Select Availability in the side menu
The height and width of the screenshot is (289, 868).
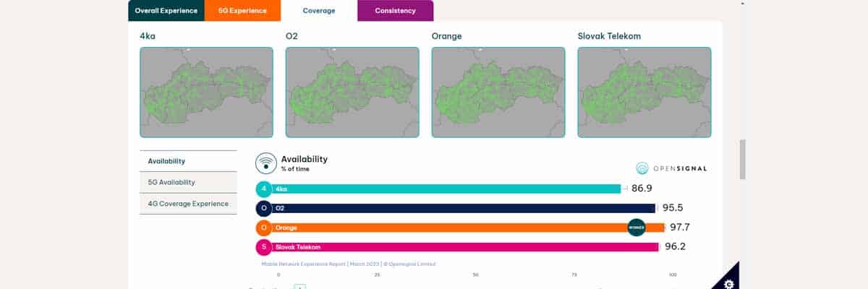click(x=188, y=161)
